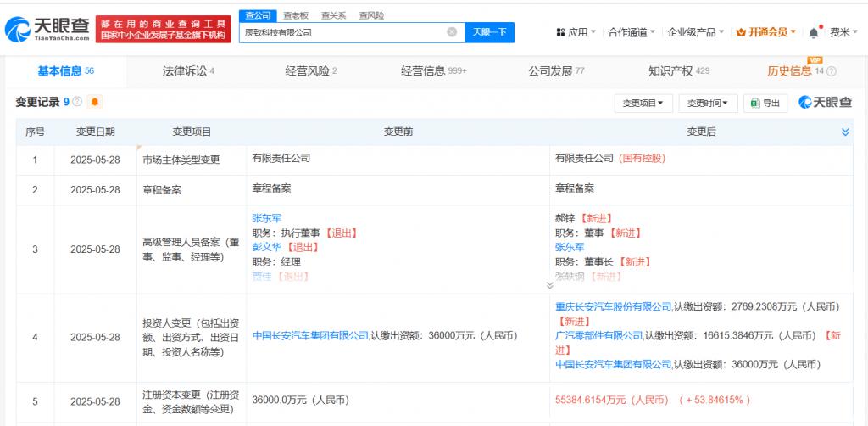
Task: Open the 变更时间 filter dropdown
Action: tap(708, 103)
